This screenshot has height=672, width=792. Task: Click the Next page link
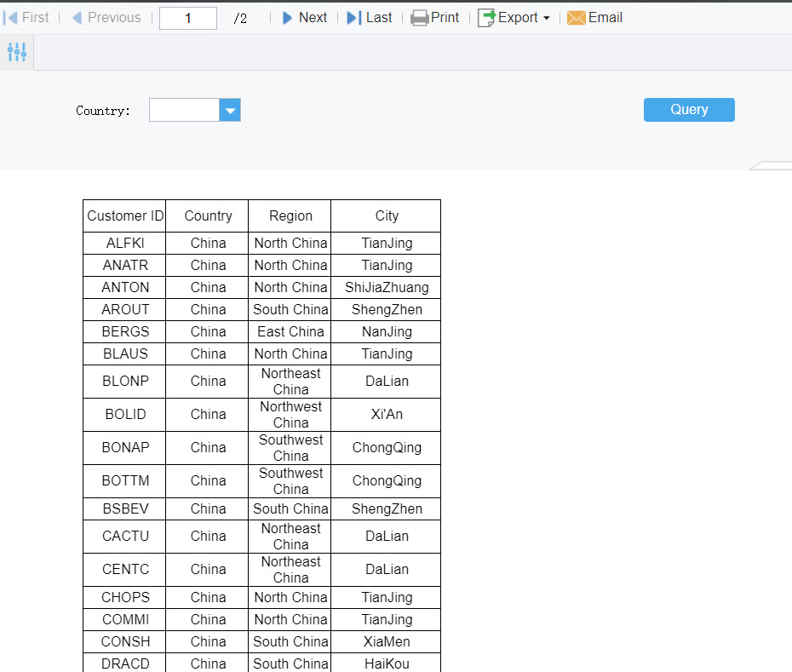[313, 17]
